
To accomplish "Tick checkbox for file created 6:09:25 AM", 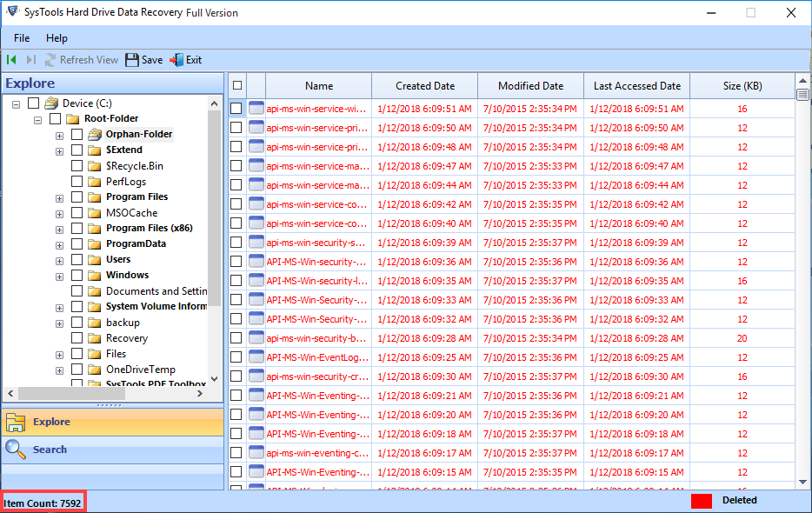I will 236,357.
